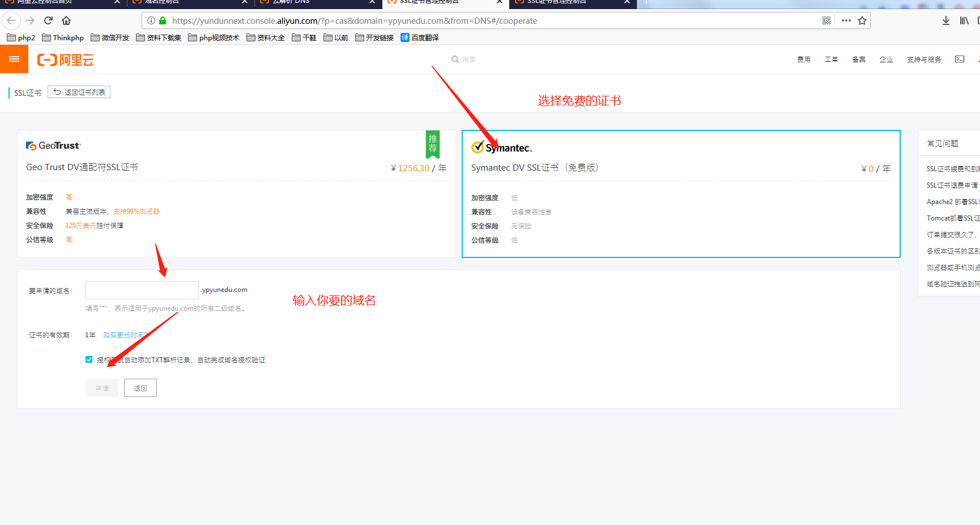Open the 购买更长时间 link
The width and height of the screenshot is (980, 525).
pos(124,335)
